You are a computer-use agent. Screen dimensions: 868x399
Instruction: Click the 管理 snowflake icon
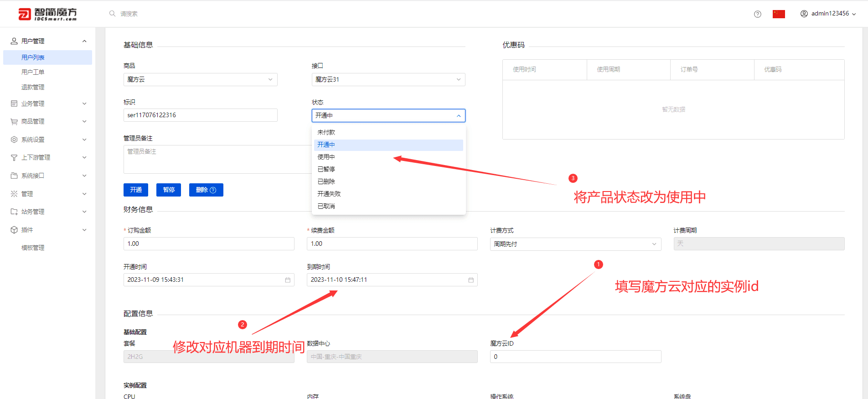14,194
